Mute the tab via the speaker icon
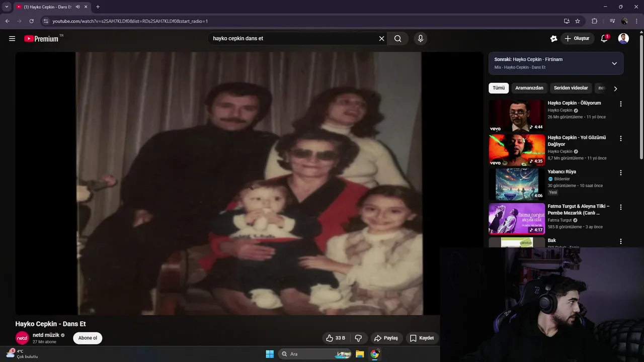 point(77,7)
